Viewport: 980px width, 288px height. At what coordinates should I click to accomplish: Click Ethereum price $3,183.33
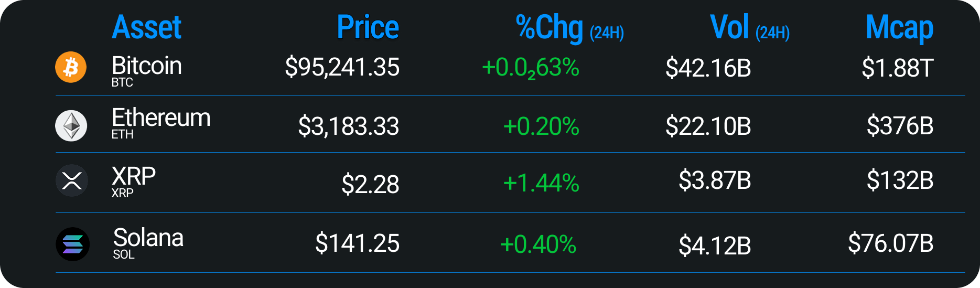click(348, 126)
